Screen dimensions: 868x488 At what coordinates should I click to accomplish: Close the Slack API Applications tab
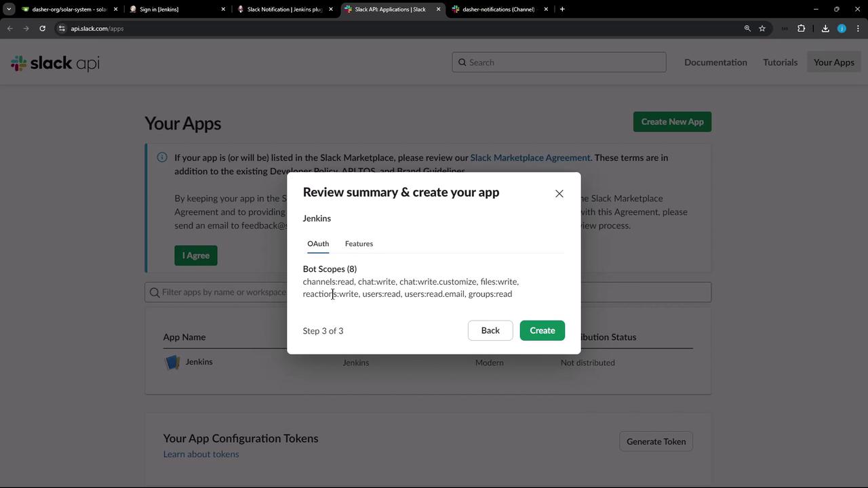click(x=438, y=9)
